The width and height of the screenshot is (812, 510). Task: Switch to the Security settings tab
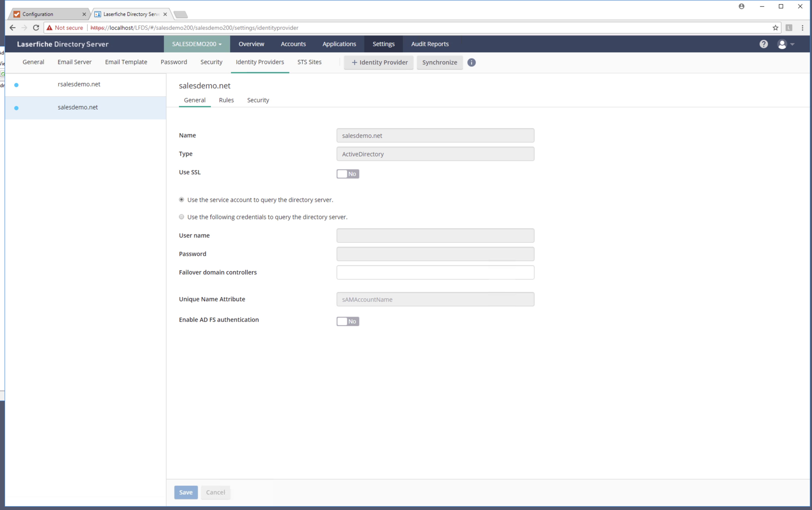(x=211, y=62)
